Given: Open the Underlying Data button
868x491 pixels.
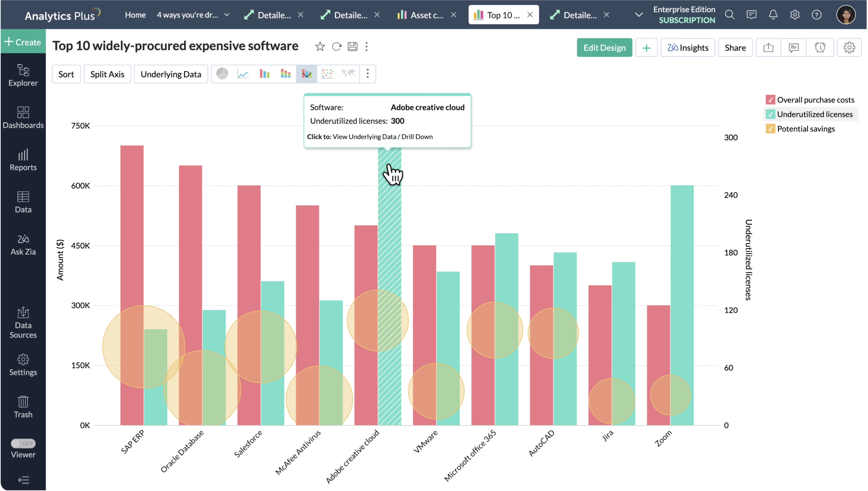Looking at the screenshot, I should (171, 74).
